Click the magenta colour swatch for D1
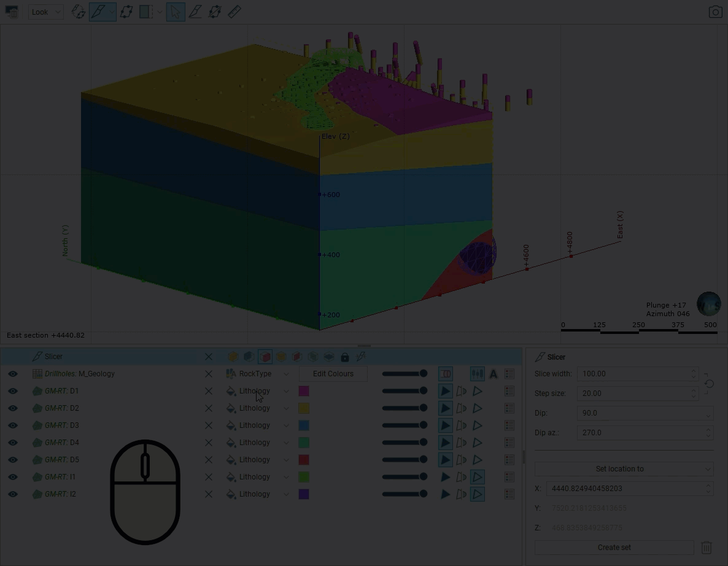The image size is (728, 566). [x=304, y=391]
